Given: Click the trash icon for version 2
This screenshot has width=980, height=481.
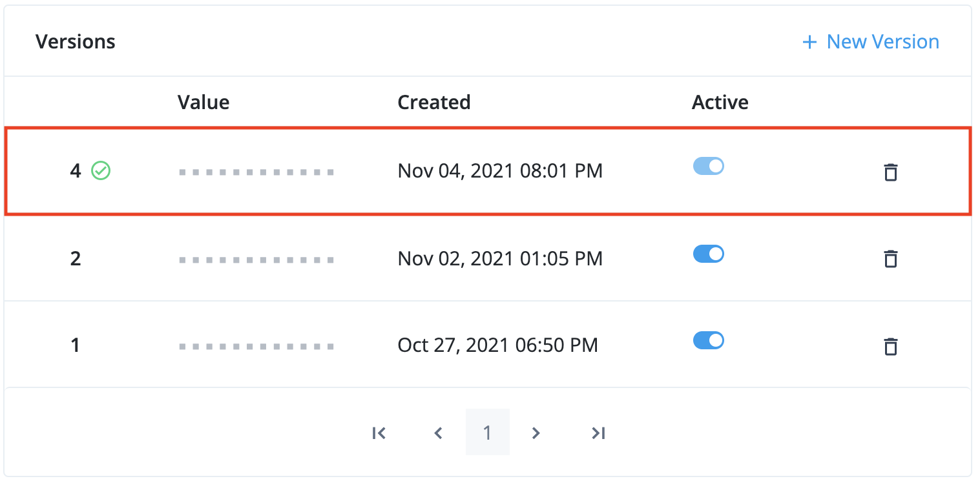Looking at the screenshot, I should 891,258.
